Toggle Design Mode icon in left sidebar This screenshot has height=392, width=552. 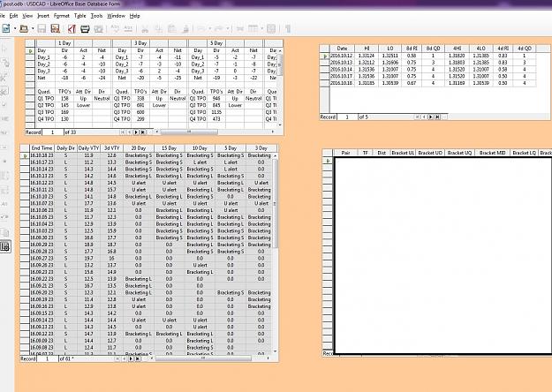(5, 63)
